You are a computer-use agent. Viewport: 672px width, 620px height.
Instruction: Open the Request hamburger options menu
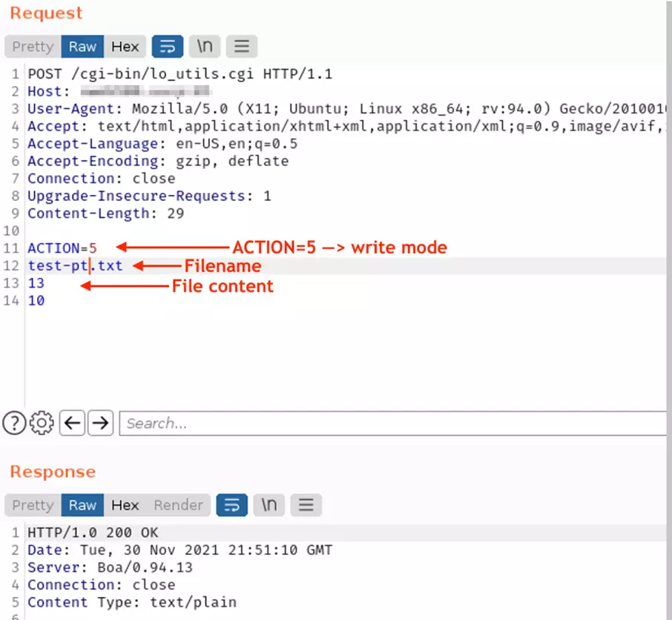[242, 46]
